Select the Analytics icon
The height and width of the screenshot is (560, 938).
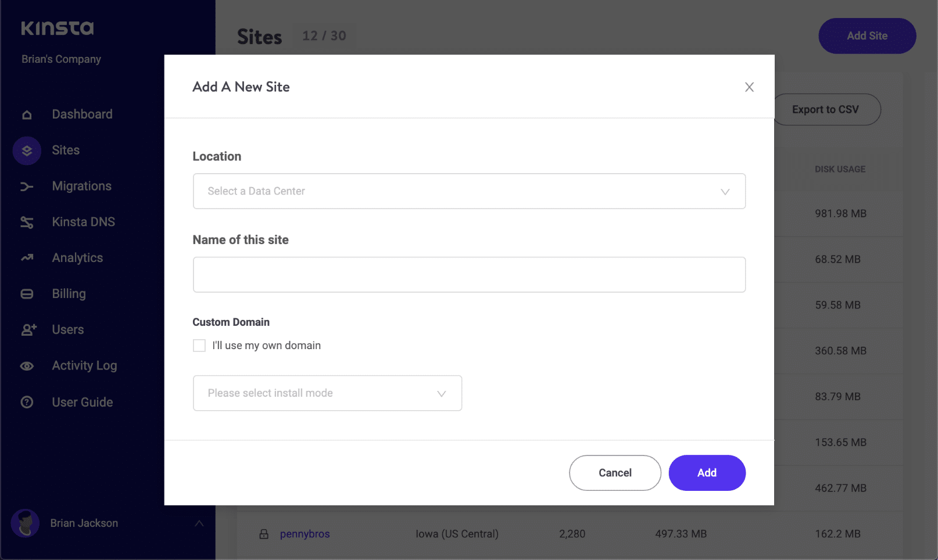(27, 257)
